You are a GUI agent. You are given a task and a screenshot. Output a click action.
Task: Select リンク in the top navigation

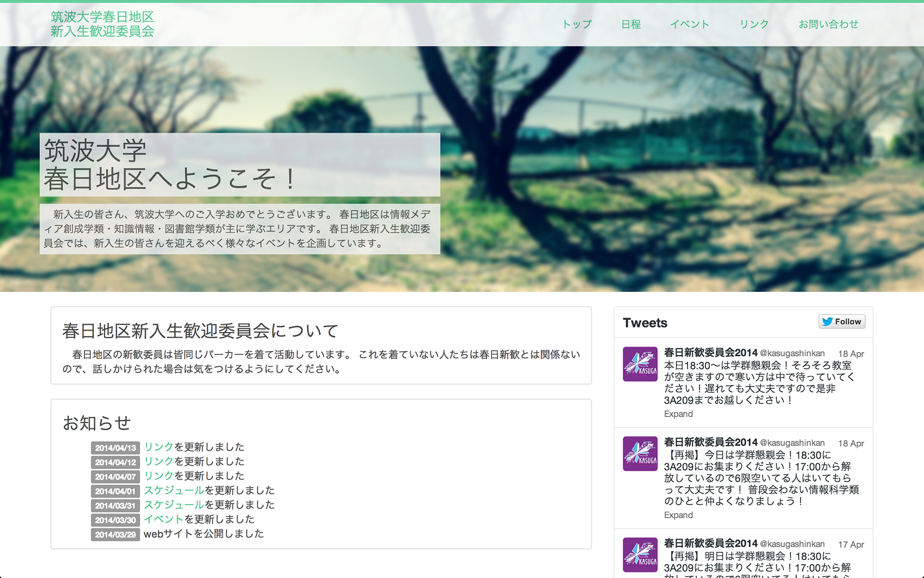(754, 24)
